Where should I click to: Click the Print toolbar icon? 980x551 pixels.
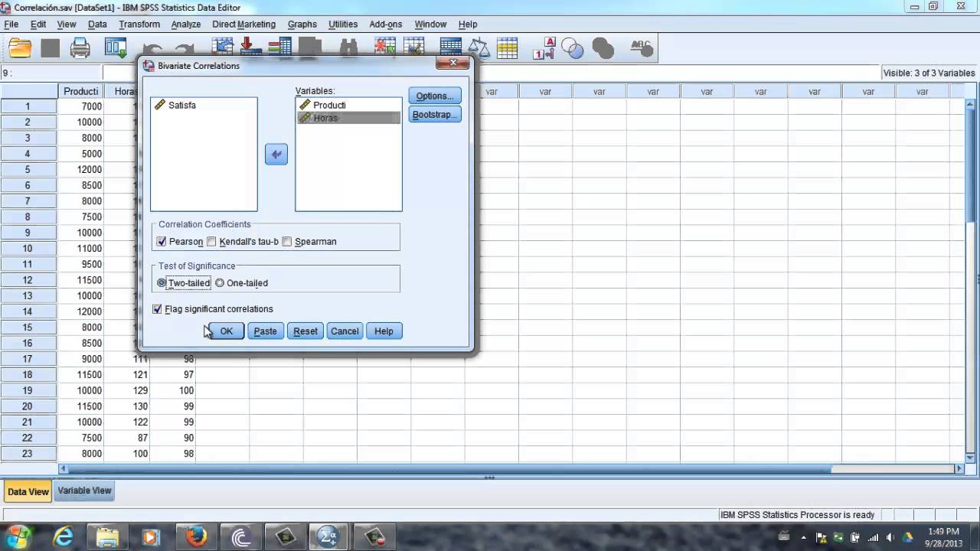[x=80, y=48]
